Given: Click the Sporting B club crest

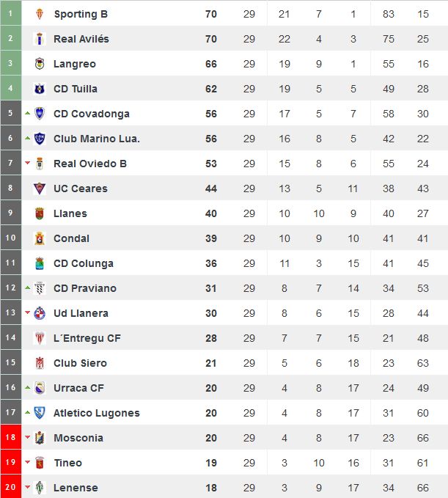Looking at the screenshot, I should (40, 14).
